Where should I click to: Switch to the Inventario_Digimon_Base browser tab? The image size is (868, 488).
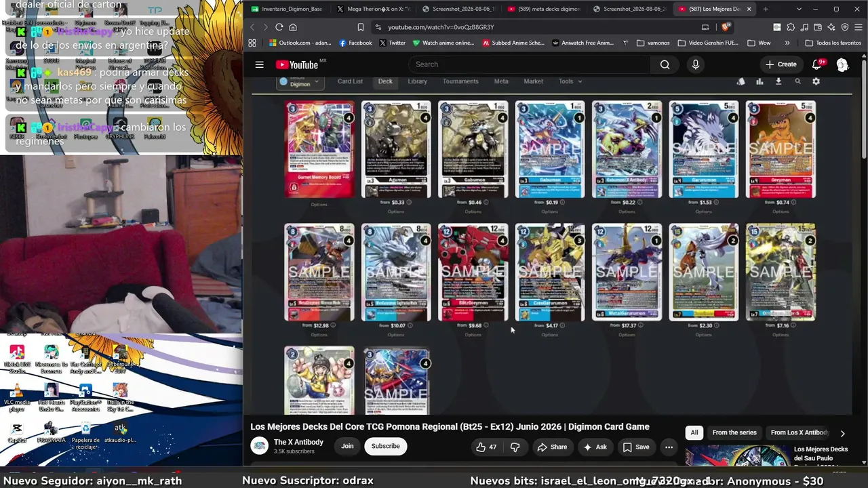[x=286, y=9]
